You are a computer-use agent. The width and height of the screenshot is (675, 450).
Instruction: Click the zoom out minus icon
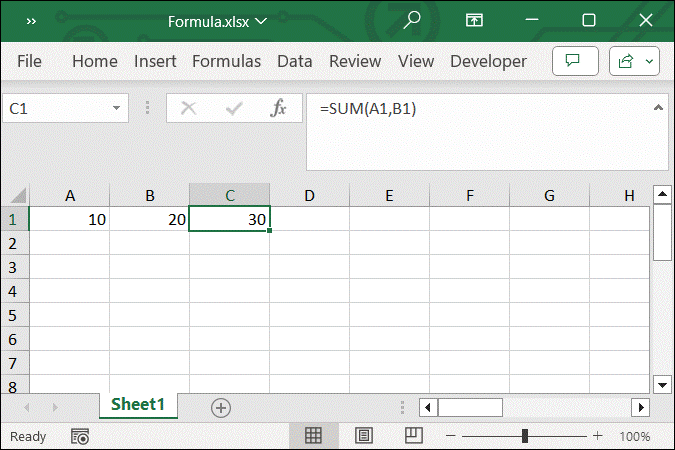coord(452,436)
